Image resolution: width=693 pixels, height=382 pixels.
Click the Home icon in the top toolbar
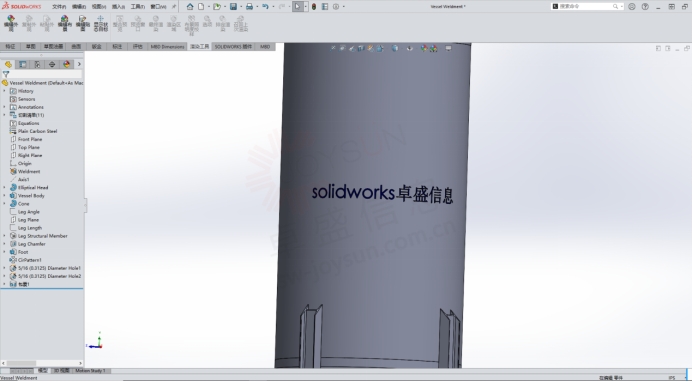tap(190, 7)
